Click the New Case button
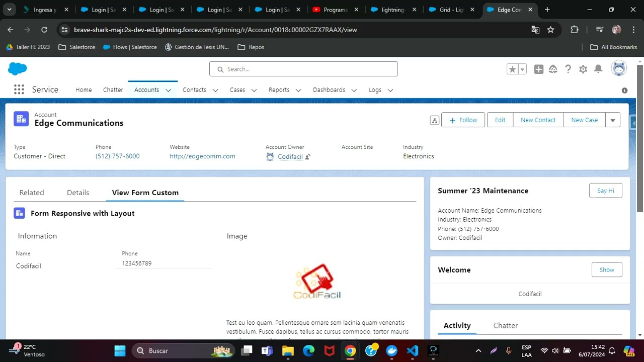The image size is (644, 362). 585,120
